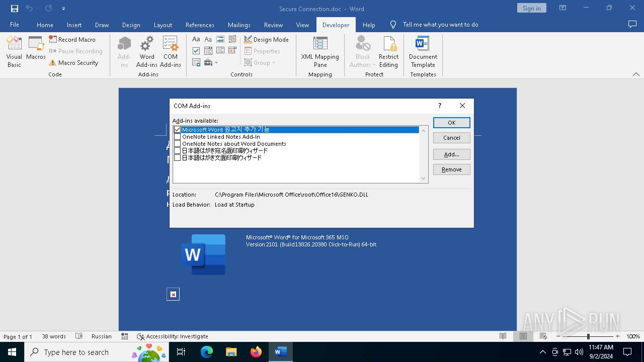The width and height of the screenshot is (644, 362).
Task: Switch to the Home tab
Action: pyautogui.click(x=45, y=25)
